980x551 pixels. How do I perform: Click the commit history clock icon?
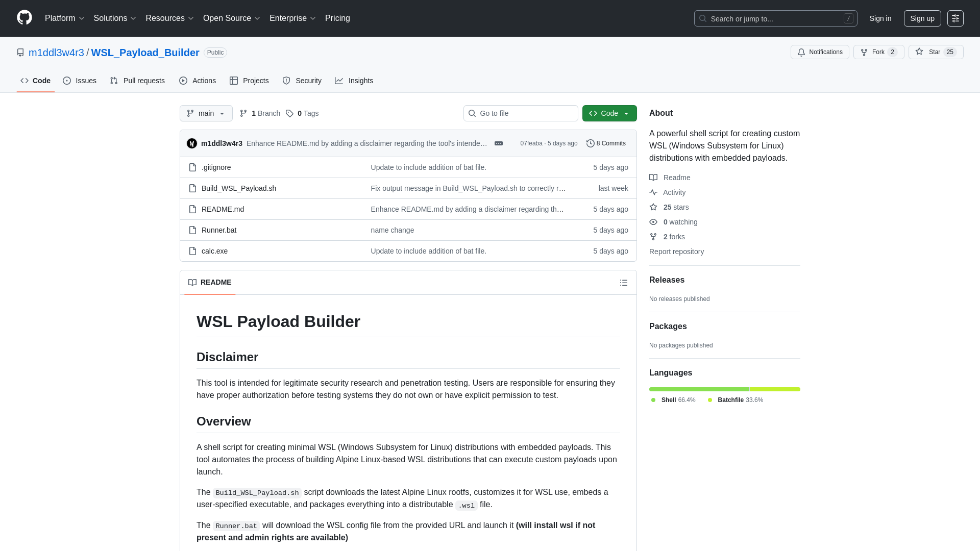[591, 143]
